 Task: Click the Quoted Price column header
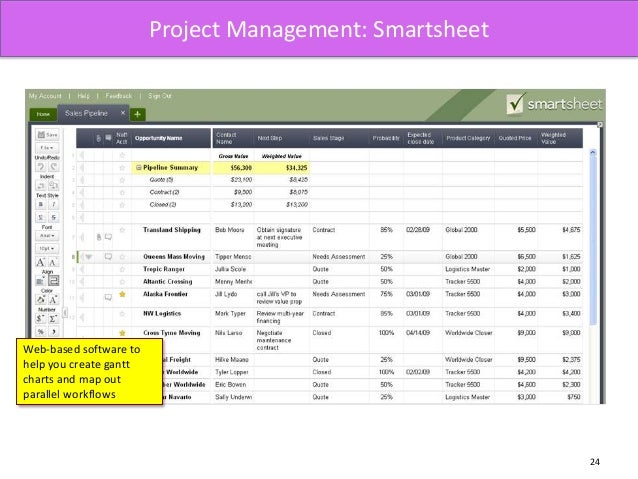coord(516,138)
